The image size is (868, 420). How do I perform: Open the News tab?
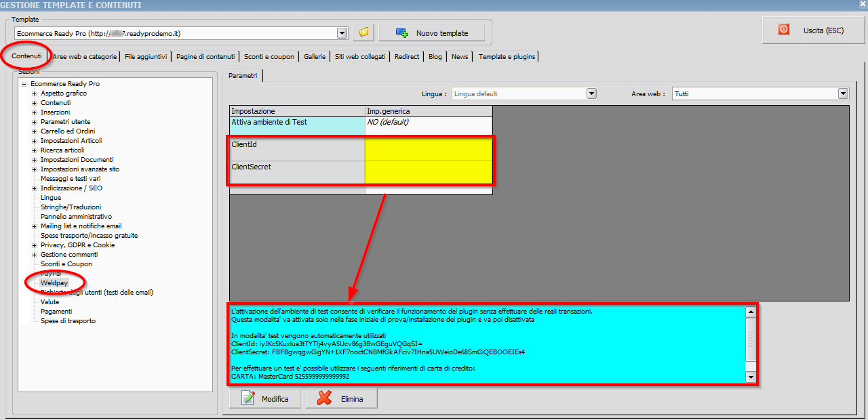pos(460,57)
